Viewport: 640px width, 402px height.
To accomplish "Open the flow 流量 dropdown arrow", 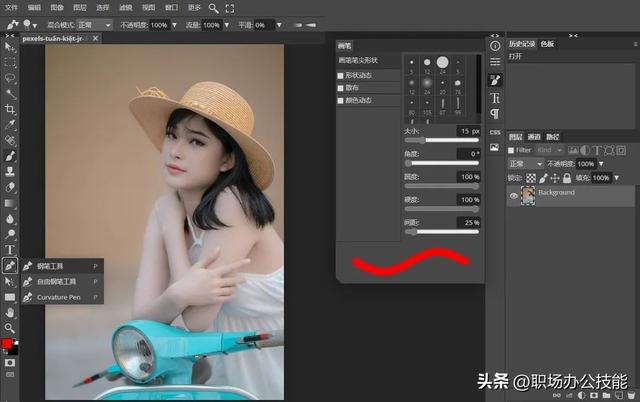I will 227,25.
